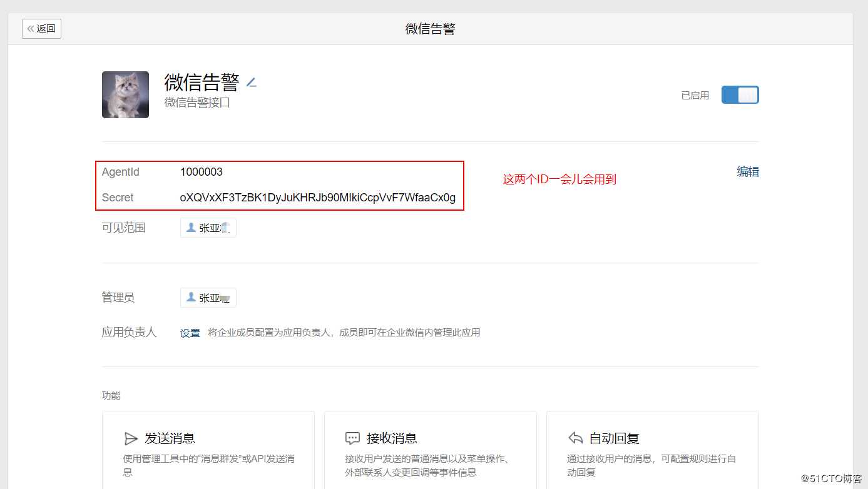
Task: Click the 发送消息 paper plane icon
Action: pos(131,438)
